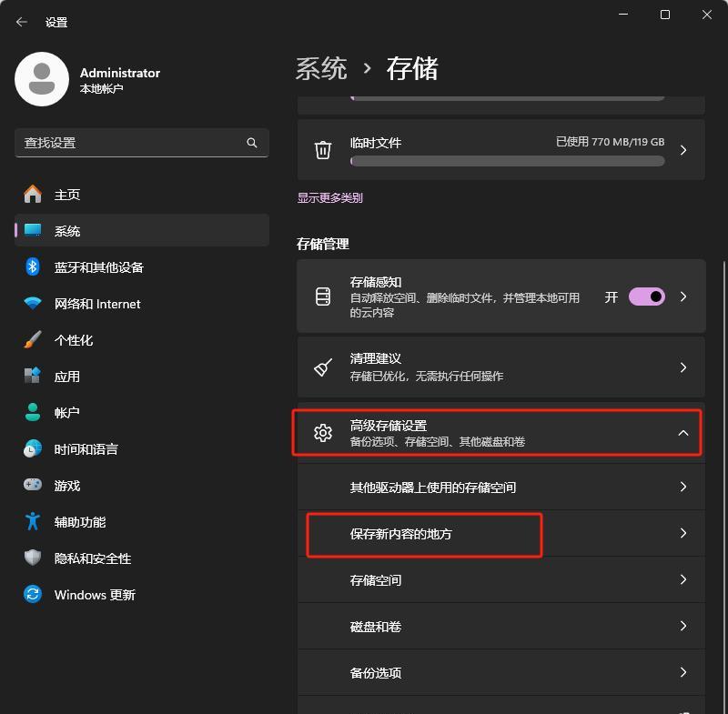Open the 保存新内容的地方 chevron arrow

(x=683, y=534)
